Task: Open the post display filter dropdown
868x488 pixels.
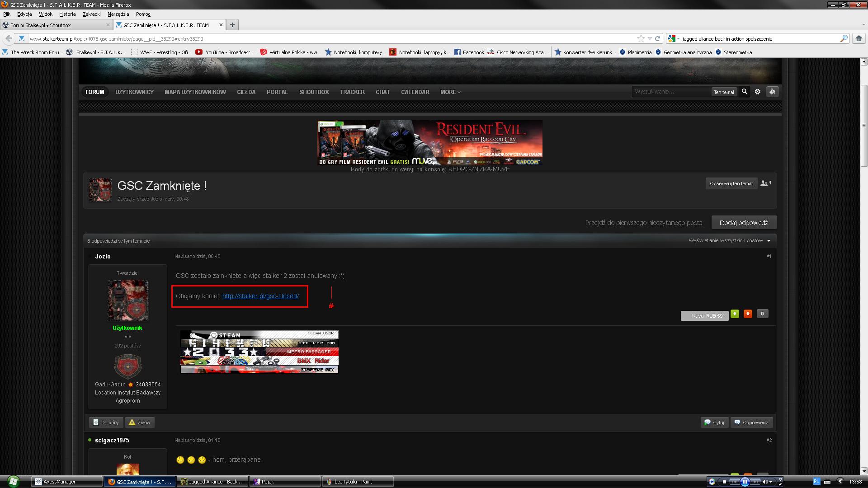Action: (x=730, y=240)
